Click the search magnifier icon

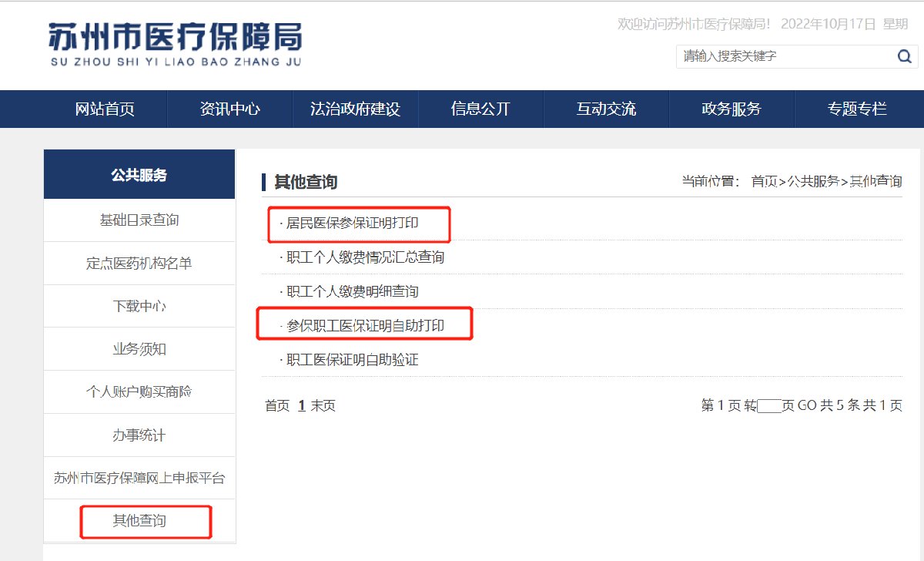point(904,56)
